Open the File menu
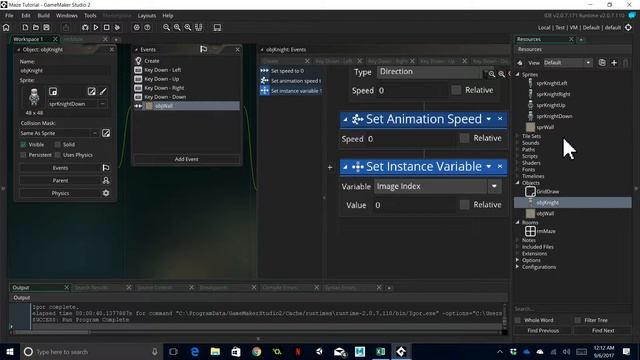This screenshot has height=360, width=640. pos(9,16)
